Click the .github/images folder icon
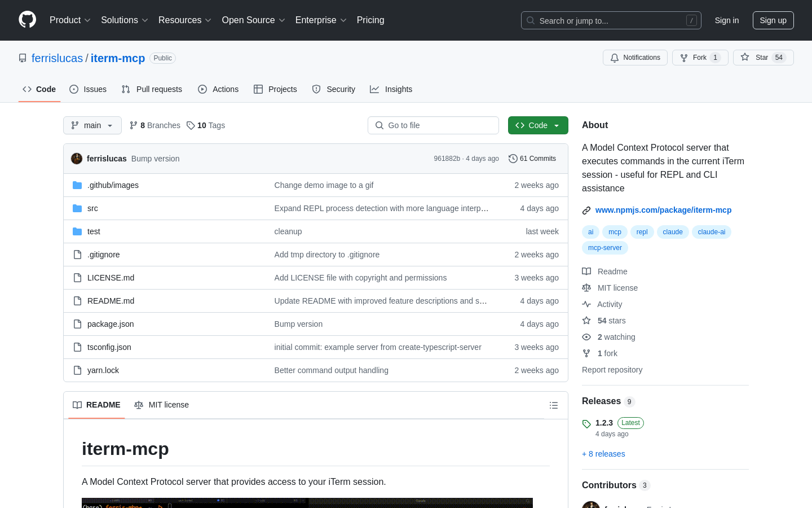 (77, 185)
